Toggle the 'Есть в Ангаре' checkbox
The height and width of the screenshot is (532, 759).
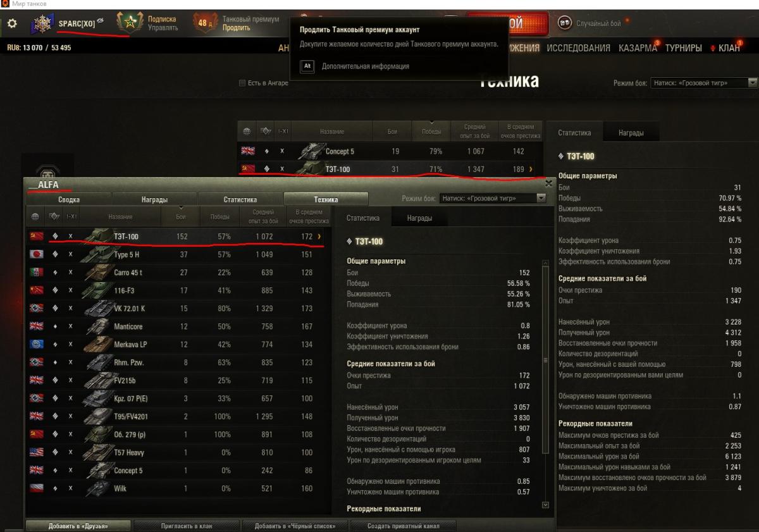[x=242, y=83]
